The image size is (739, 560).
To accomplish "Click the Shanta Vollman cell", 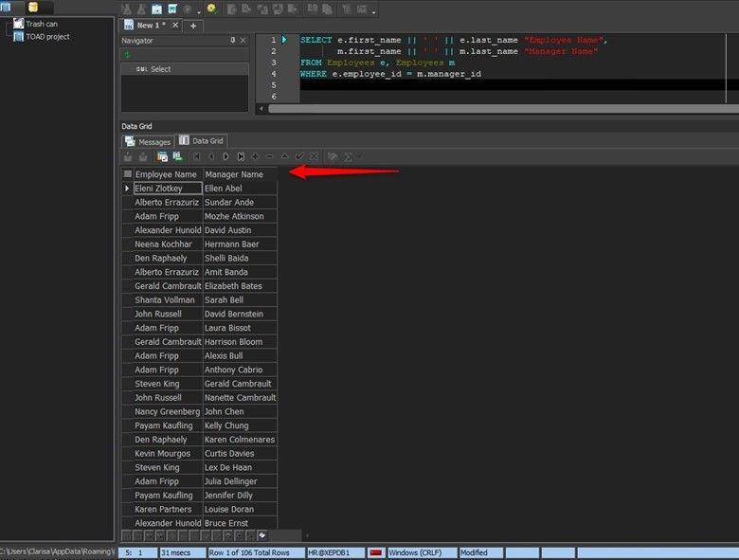I will 168,299.
